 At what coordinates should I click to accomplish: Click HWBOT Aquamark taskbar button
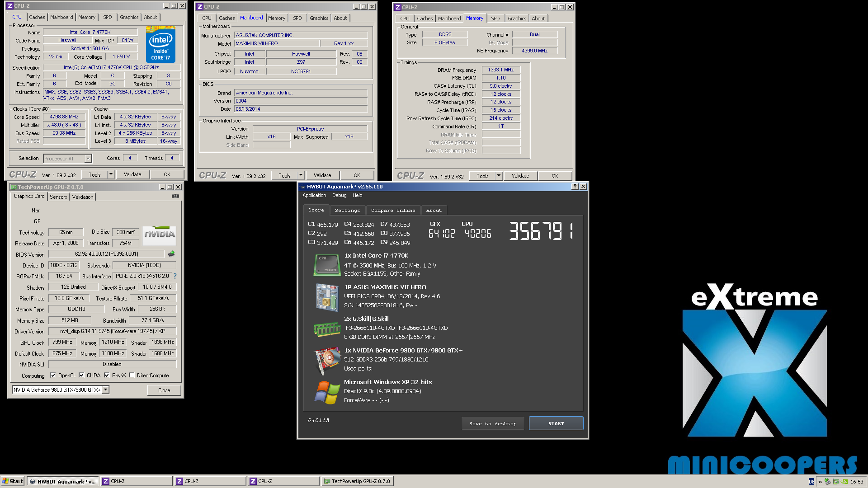(63, 482)
